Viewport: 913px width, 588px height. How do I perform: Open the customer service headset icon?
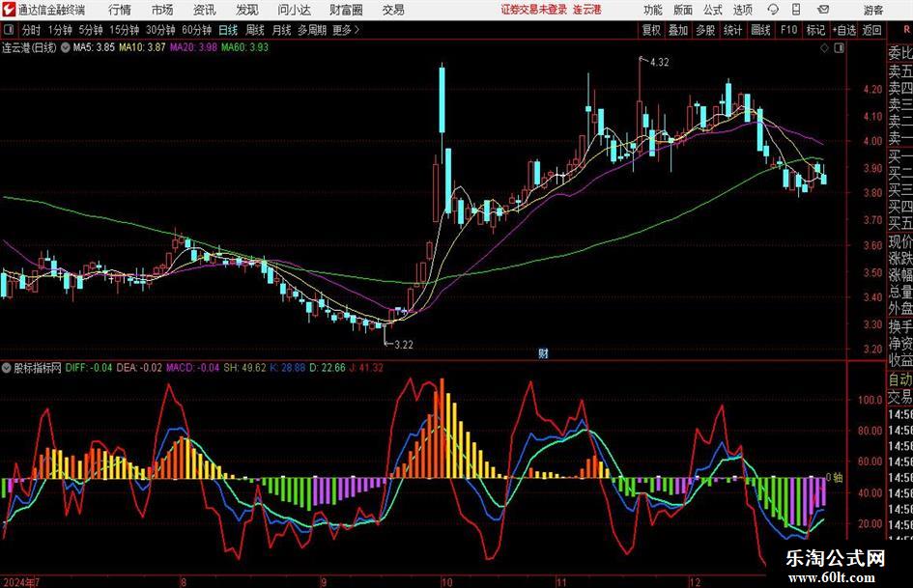tap(773, 10)
